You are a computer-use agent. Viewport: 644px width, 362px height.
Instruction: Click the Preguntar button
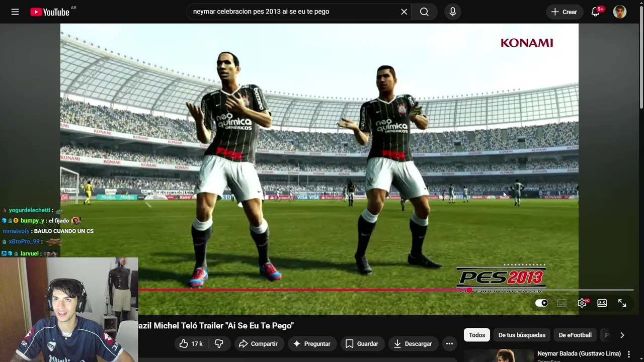pyautogui.click(x=311, y=343)
